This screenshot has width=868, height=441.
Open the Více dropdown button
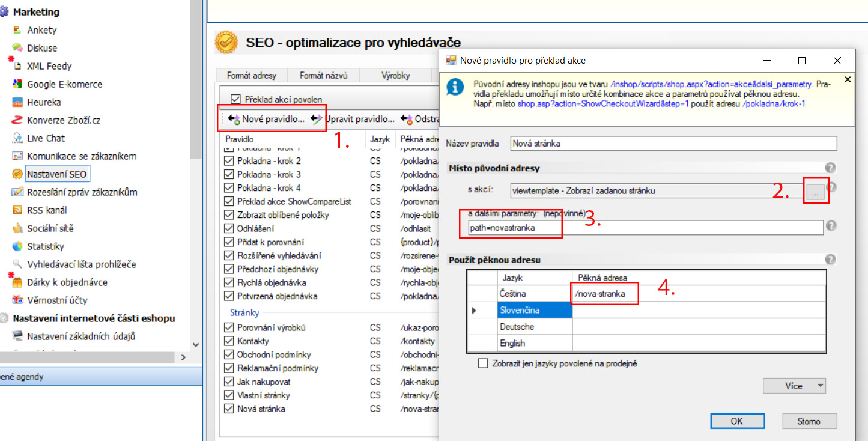(794, 386)
